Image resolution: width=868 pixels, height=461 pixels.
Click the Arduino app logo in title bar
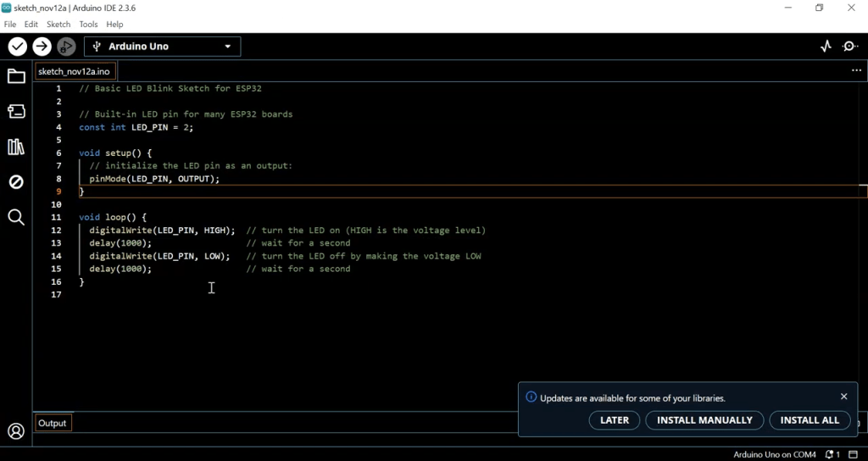(x=6, y=8)
